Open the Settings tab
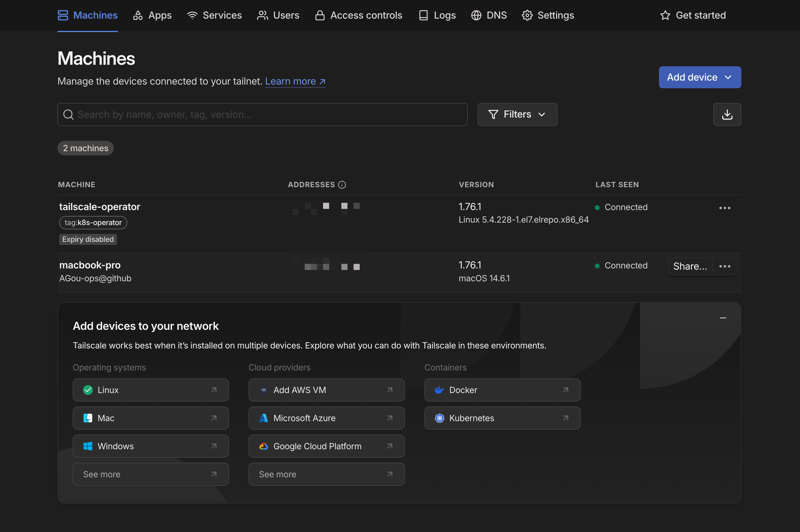The image size is (800, 532). pos(548,15)
